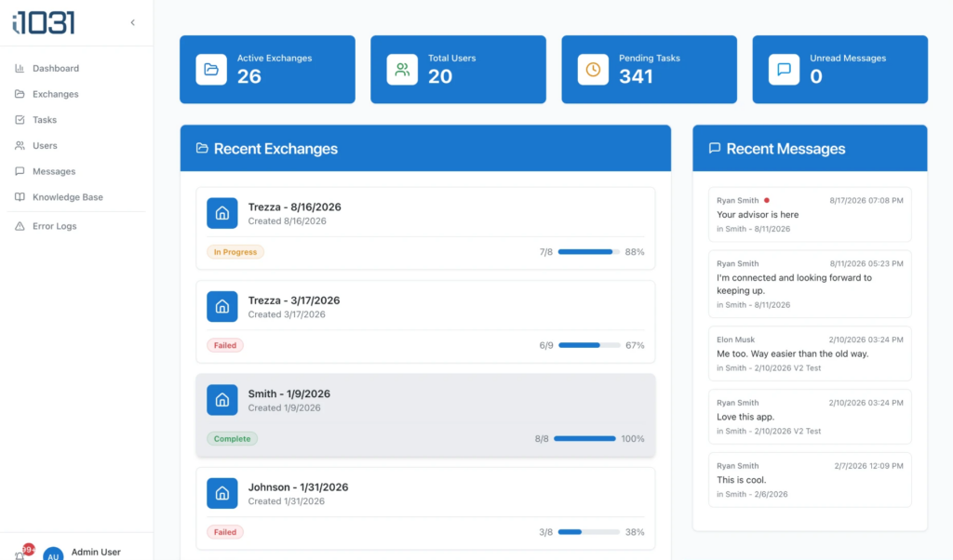Click the Failed badge on Johnson 1/31/2026

225,533
